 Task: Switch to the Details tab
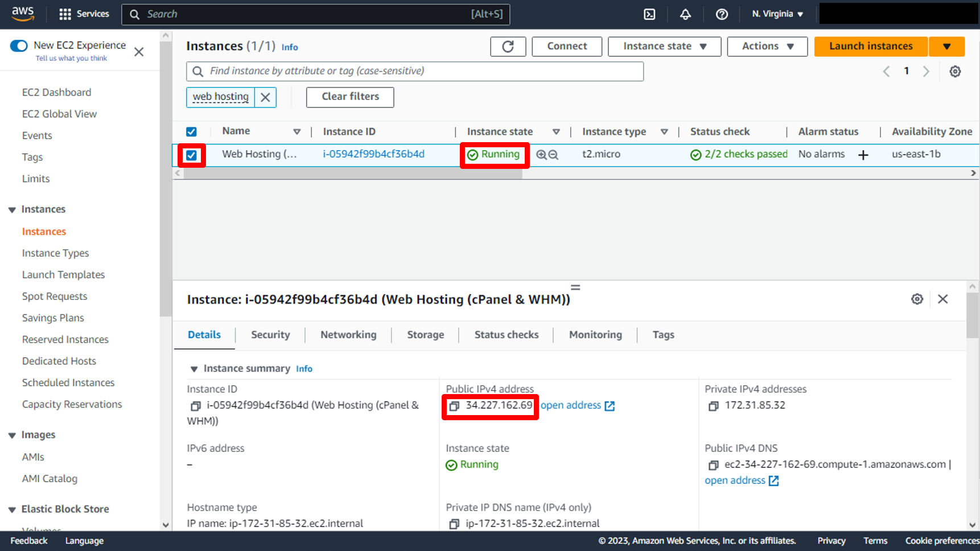[x=204, y=335]
